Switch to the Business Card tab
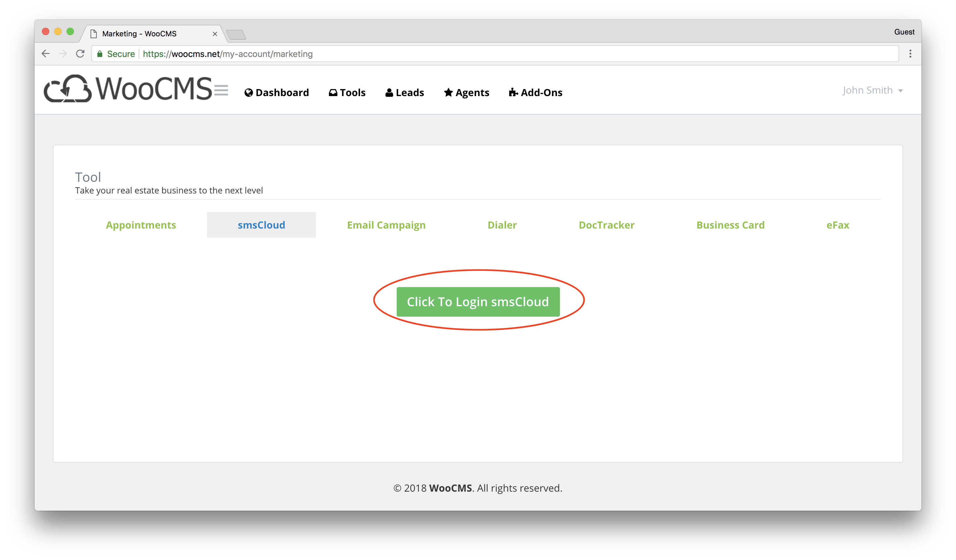Image resolution: width=956 pixels, height=560 pixels. 730,225
